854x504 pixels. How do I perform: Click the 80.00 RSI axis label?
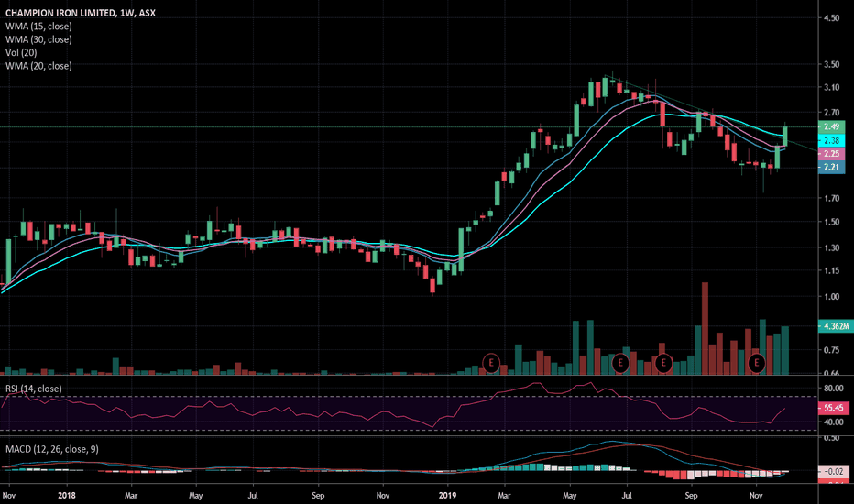(x=834, y=389)
